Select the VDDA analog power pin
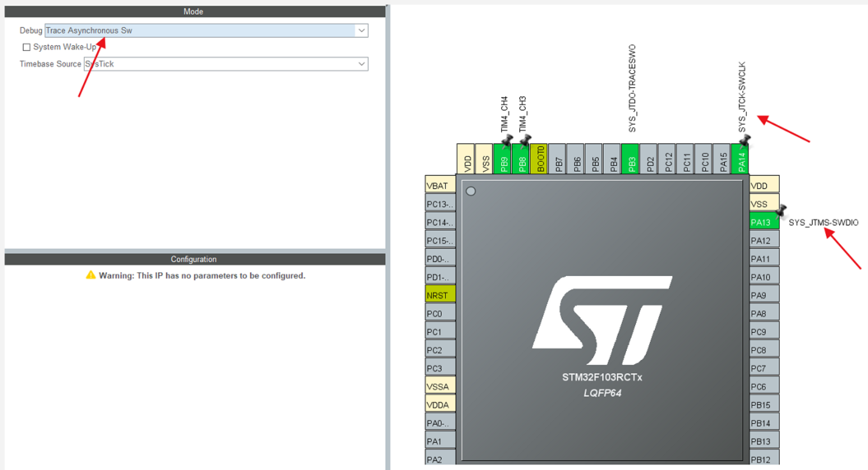This screenshot has width=868, height=470. click(x=440, y=404)
